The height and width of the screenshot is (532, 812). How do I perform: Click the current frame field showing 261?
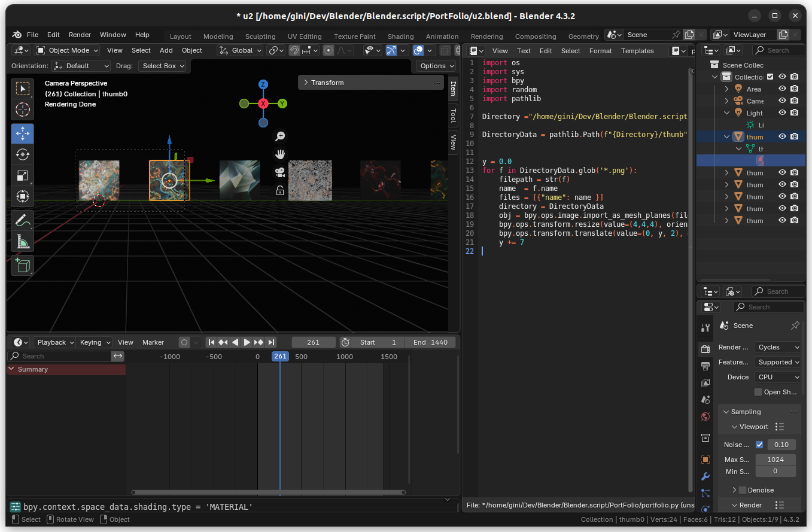pyautogui.click(x=313, y=342)
